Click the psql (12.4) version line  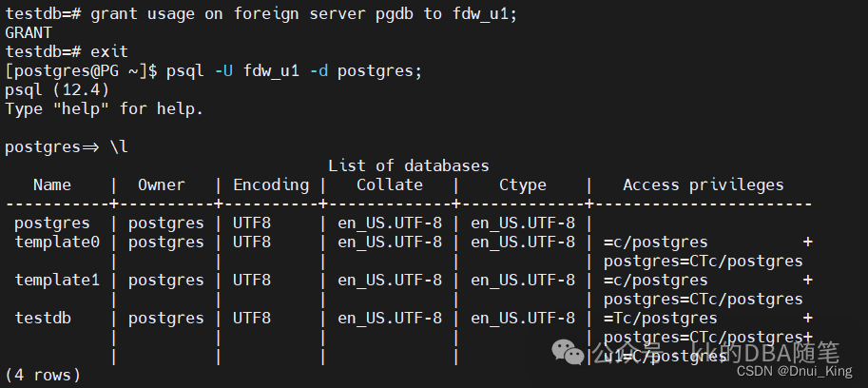[x=57, y=89]
